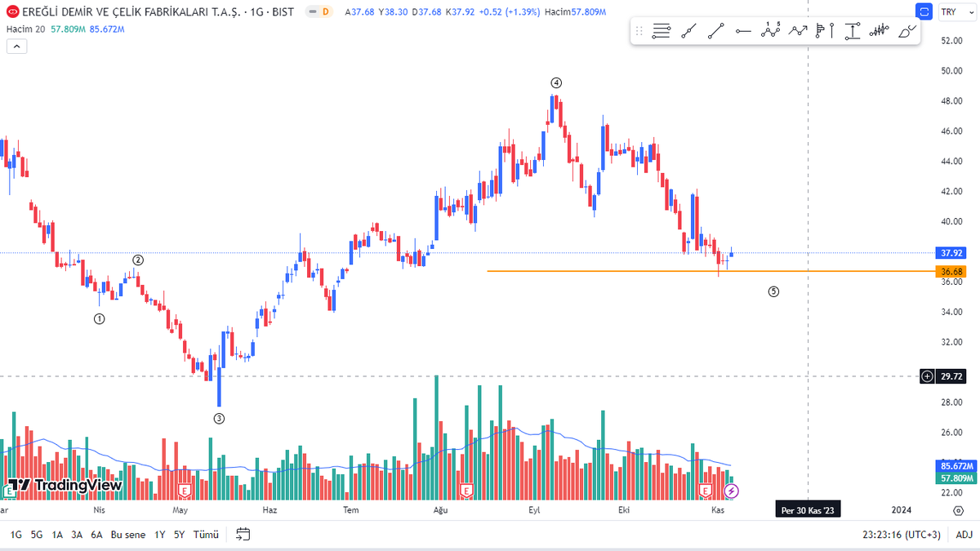
Task: Select the 1G time range
Action: (x=16, y=535)
